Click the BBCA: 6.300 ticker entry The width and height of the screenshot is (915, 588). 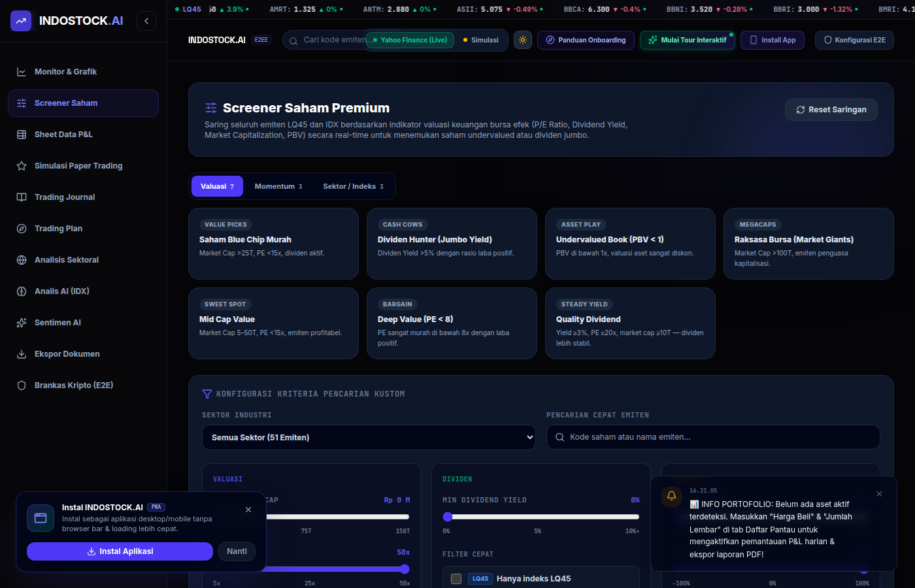pyautogui.click(x=605, y=9)
